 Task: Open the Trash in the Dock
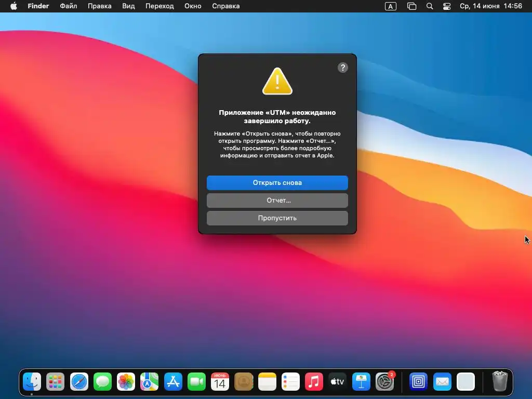[x=500, y=381]
